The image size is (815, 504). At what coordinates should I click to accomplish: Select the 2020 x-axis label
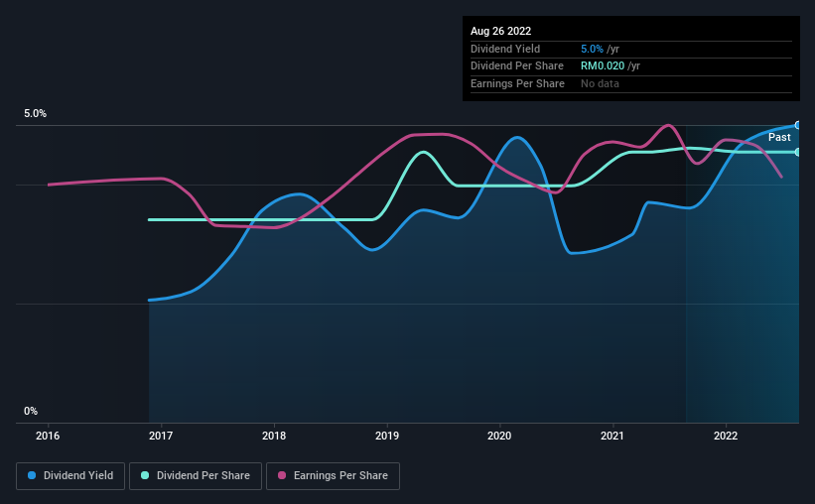(499, 436)
